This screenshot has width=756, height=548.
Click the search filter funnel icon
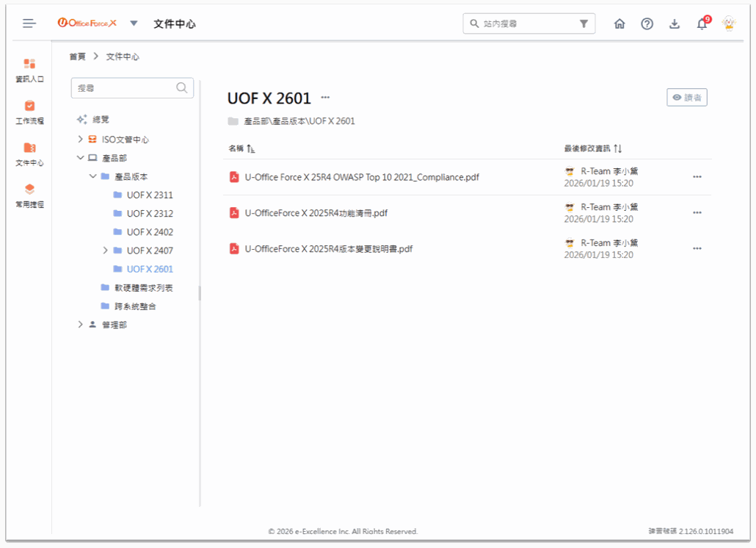[x=584, y=24]
